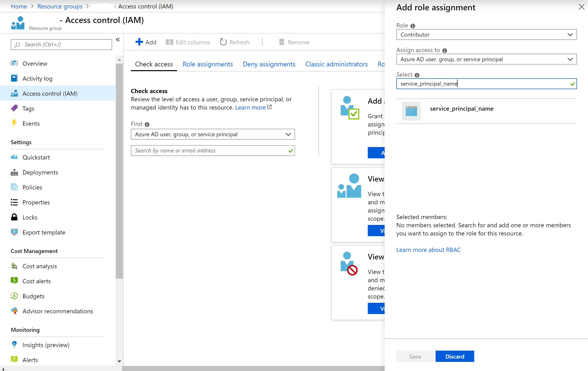Open the Assign access to dropdown
The width and height of the screenshot is (588, 371).
pyautogui.click(x=486, y=59)
